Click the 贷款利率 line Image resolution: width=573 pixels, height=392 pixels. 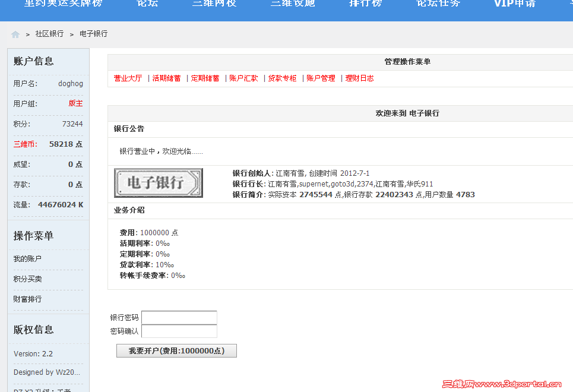click(147, 265)
